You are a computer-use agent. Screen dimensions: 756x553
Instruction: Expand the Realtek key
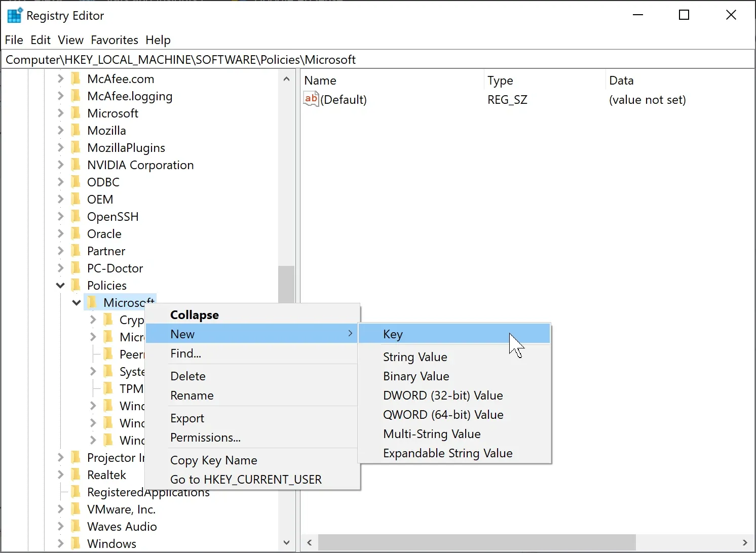point(61,475)
